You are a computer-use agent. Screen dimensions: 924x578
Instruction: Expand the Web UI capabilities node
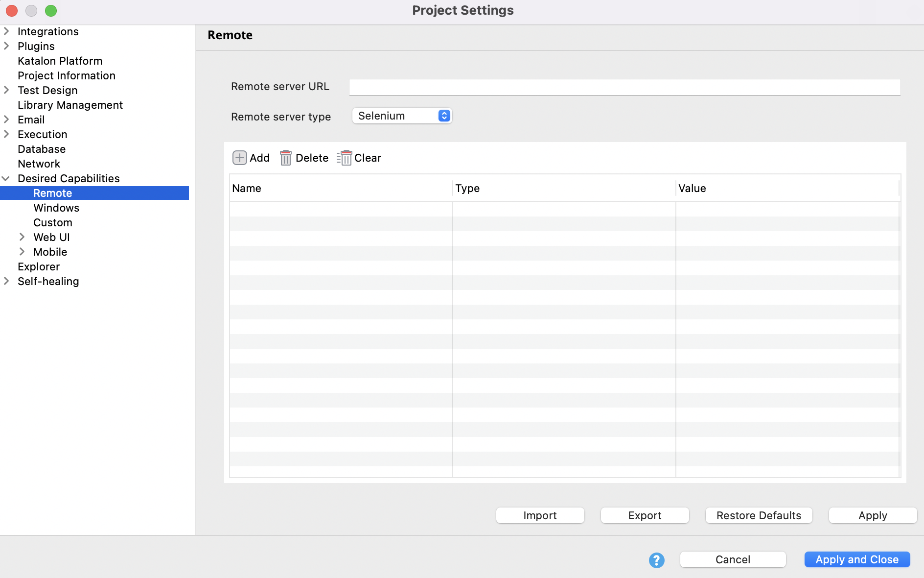coord(22,237)
